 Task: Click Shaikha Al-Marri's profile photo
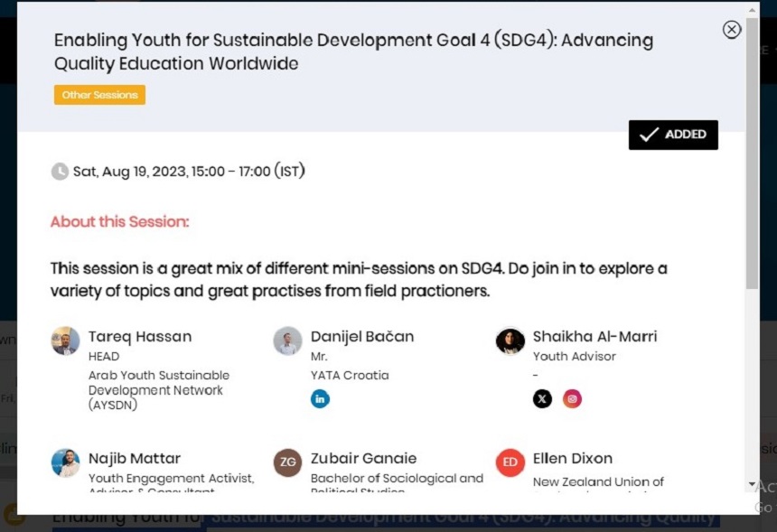tap(510, 341)
